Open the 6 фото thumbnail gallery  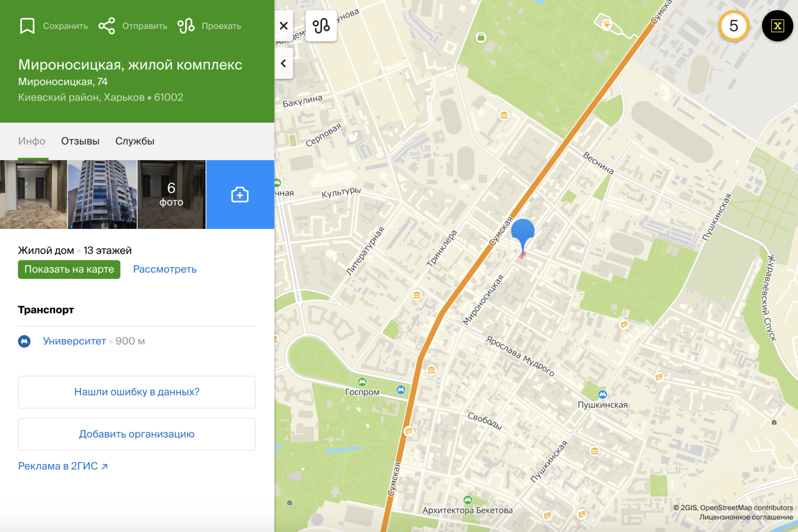[x=171, y=195]
